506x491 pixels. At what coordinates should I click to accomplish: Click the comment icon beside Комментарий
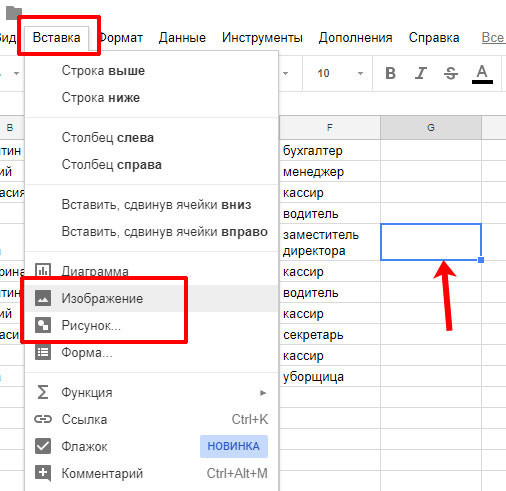pos(43,473)
